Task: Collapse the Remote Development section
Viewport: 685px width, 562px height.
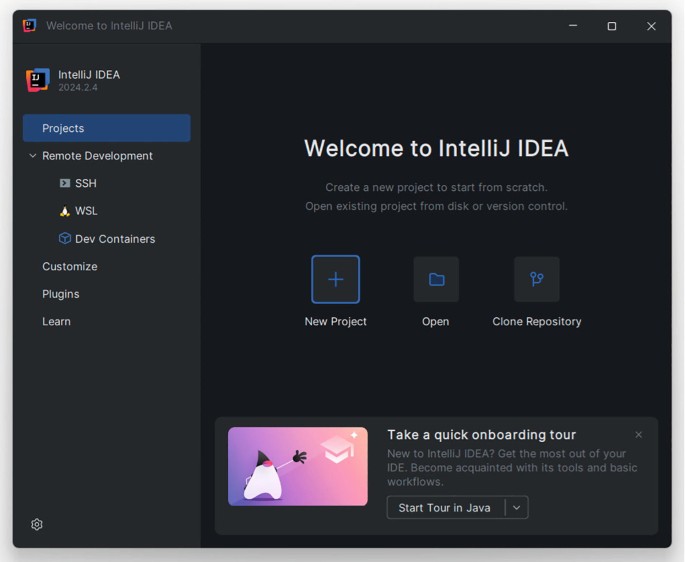Action: (33, 156)
